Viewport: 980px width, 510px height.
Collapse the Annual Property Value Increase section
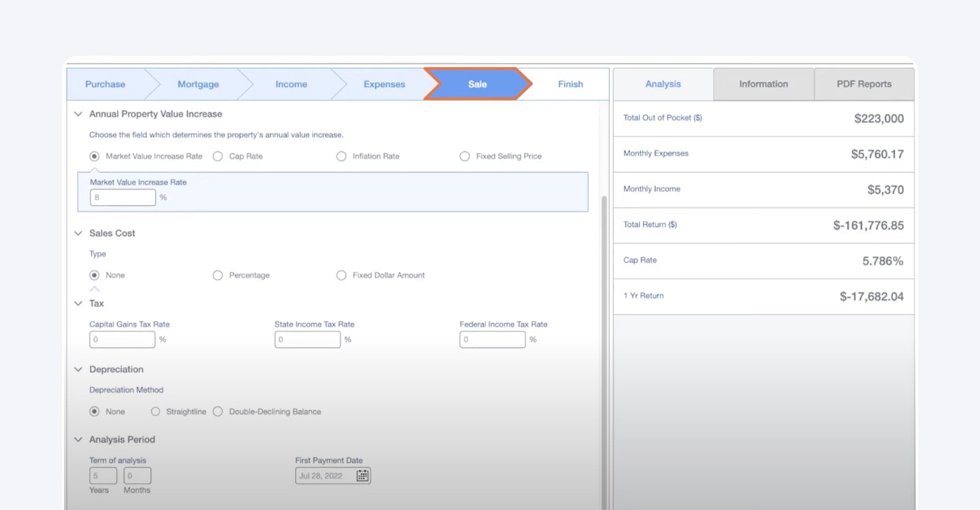[78, 114]
